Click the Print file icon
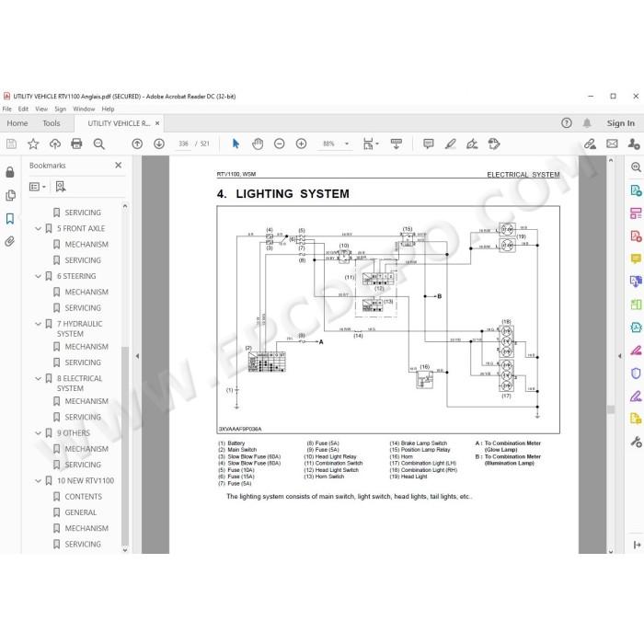This screenshot has height=644, width=644. coord(76,144)
